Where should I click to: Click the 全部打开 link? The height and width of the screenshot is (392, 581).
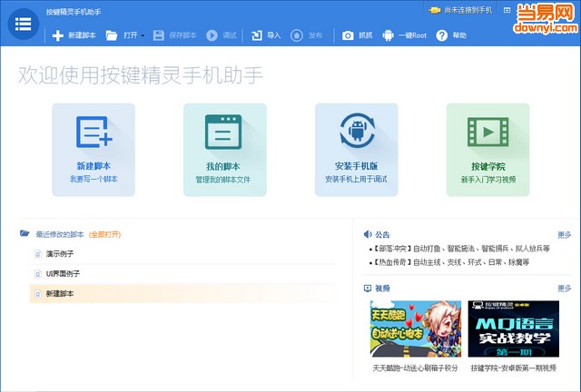103,233
